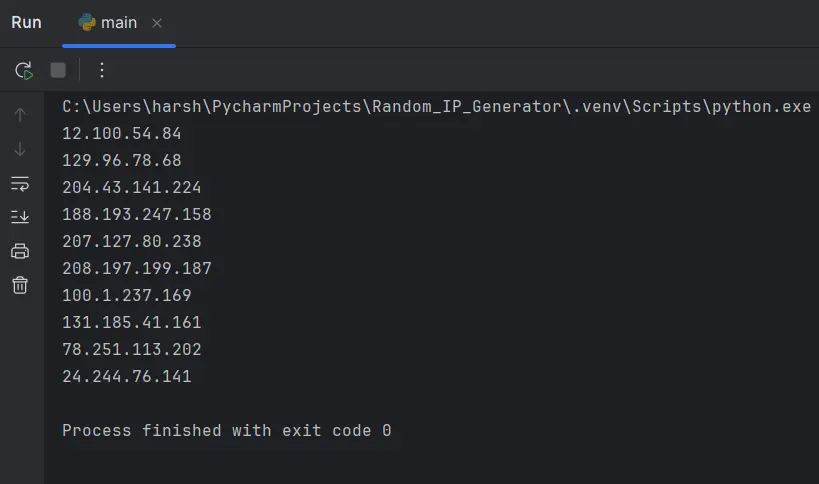Select output line 188.193.247.158

tap(137, 215)
